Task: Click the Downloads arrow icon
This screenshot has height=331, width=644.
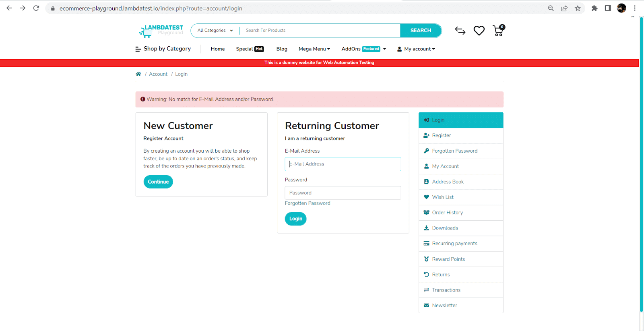Action: coord(427,228)
